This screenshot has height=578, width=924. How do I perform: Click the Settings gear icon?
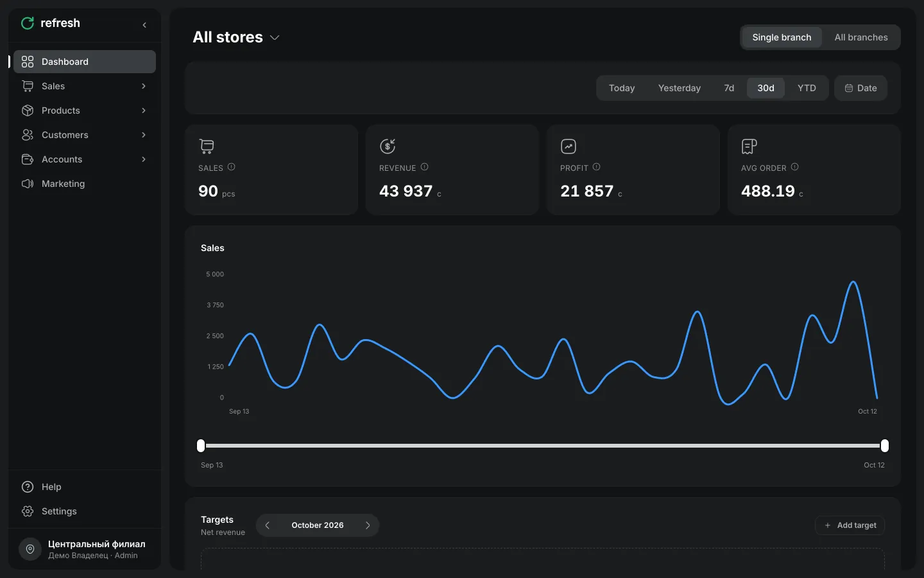[x=28, y=511]
